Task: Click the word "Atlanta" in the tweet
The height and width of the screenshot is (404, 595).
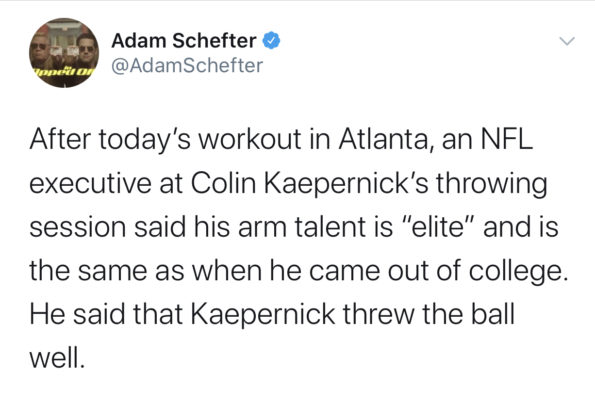Action: click(x=386, y=139)
